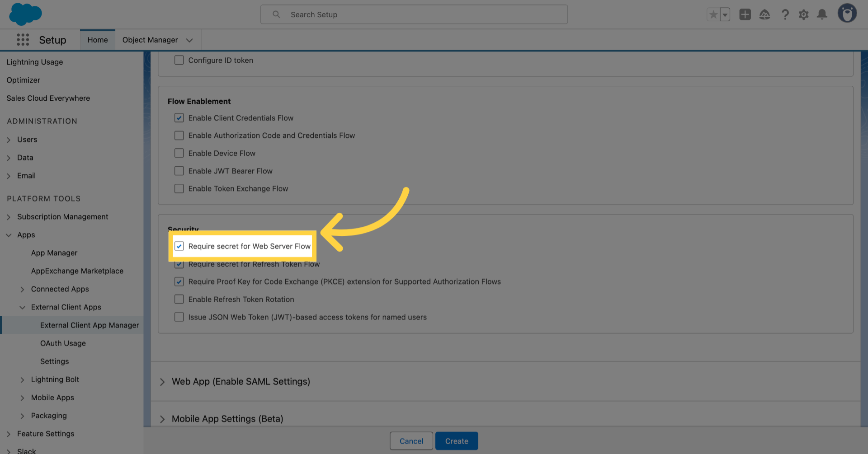Click the user profile avatar
The width and height of the screenshot is (868, 454).
(847, 13)
